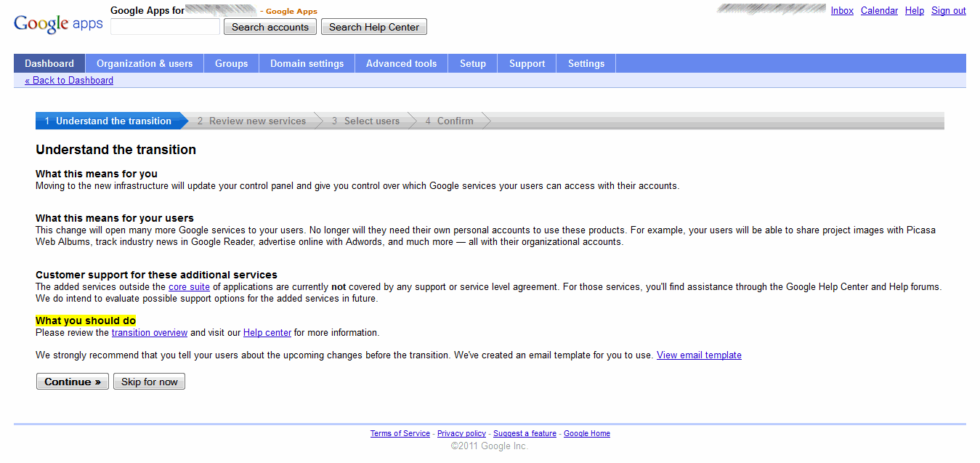Open Privacy policy footer link
The height and width of the screenshot is (463, 980).
click(461, 434)
